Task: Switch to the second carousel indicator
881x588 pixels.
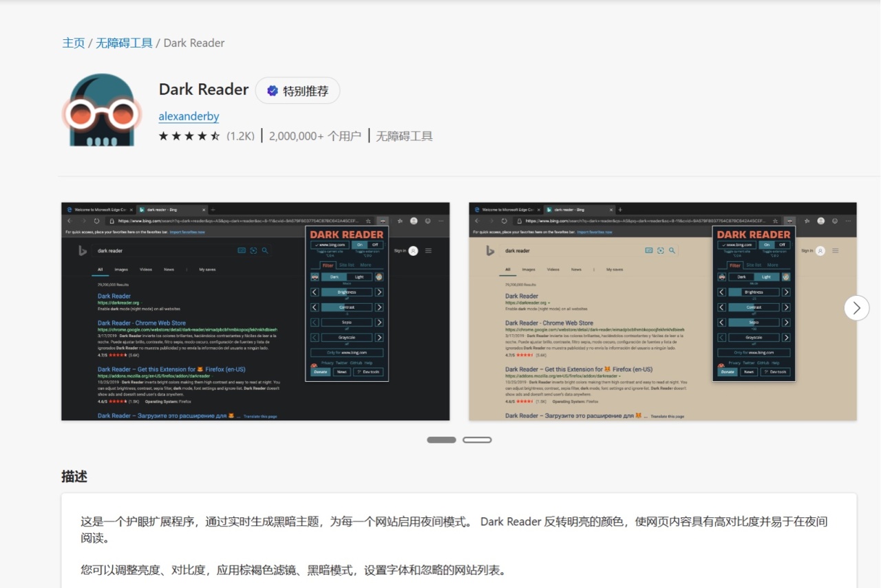Action: coord(477,439)
